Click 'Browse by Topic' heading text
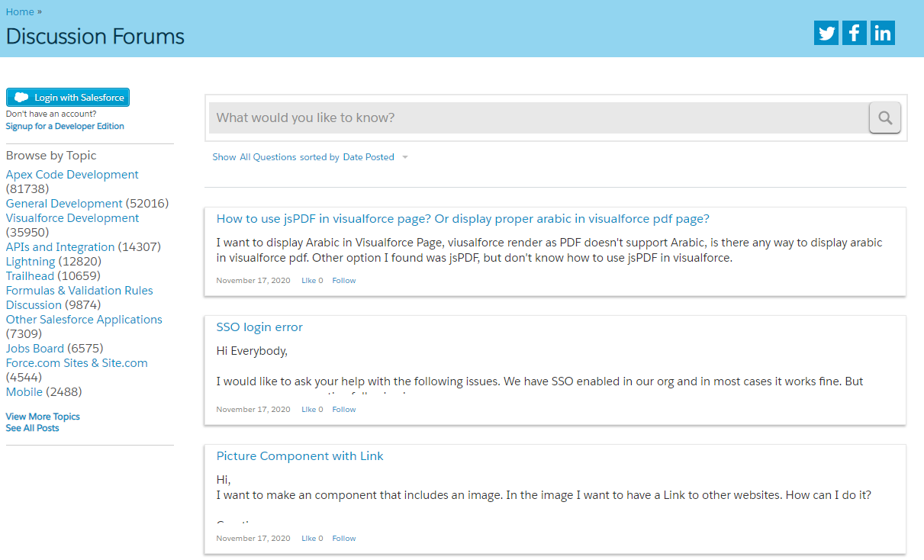The height and width of the screenshot is (560, 924). click(51, 156)
